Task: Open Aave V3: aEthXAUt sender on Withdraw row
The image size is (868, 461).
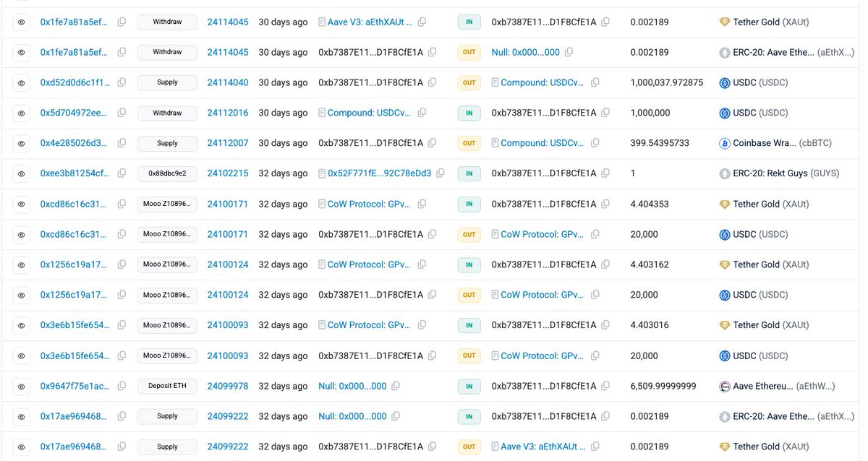Action: [370, 22]
